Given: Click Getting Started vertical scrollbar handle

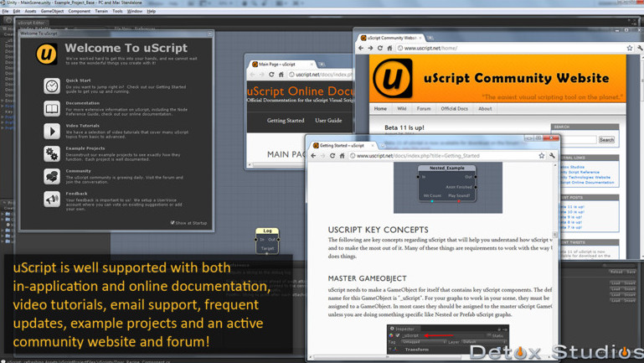Looking at the screenshot, I should 555,235.
